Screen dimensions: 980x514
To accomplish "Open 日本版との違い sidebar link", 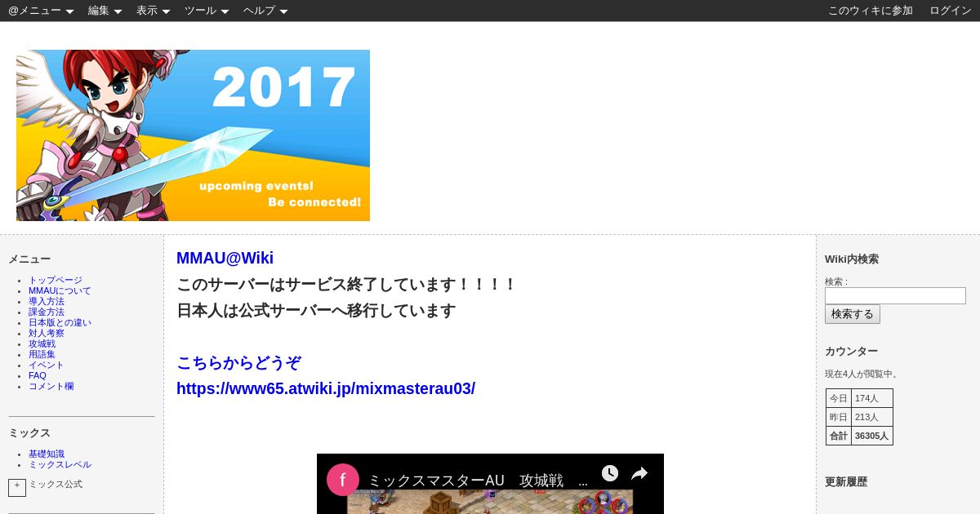I will [60, 322].
